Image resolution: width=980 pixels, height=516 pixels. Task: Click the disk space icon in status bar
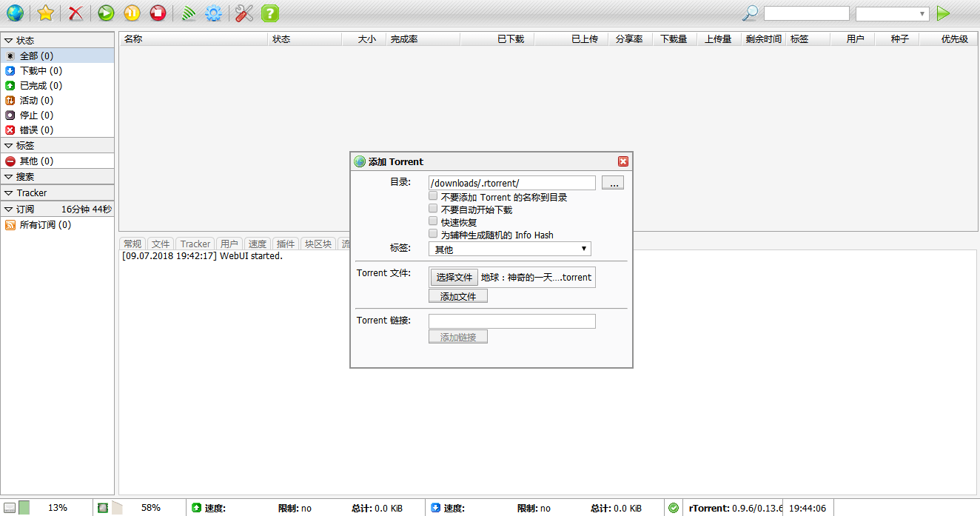[x=10, y=508]
